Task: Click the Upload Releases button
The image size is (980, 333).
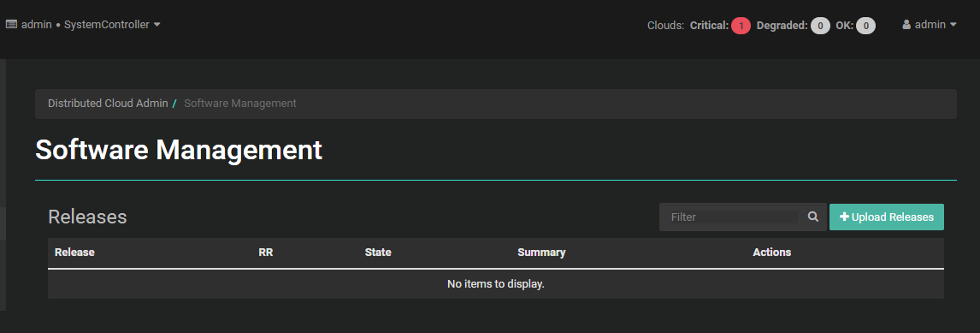Action: (886, 217)
